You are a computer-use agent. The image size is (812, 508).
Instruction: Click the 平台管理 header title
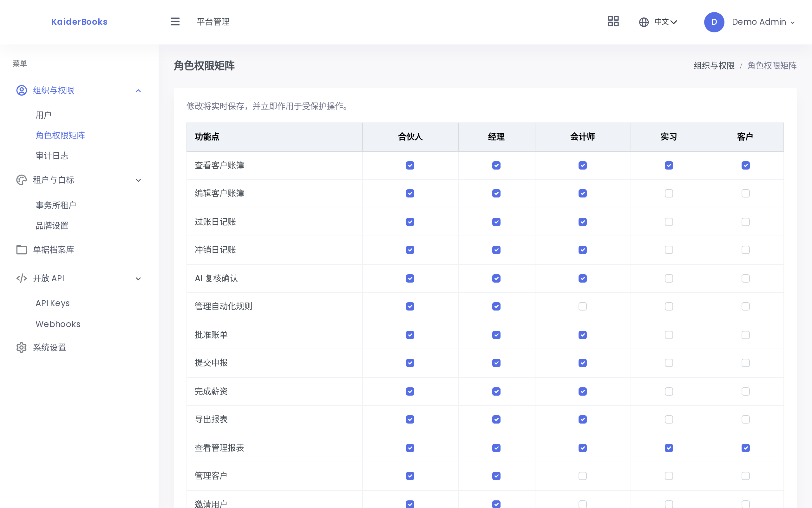point(213,22)
